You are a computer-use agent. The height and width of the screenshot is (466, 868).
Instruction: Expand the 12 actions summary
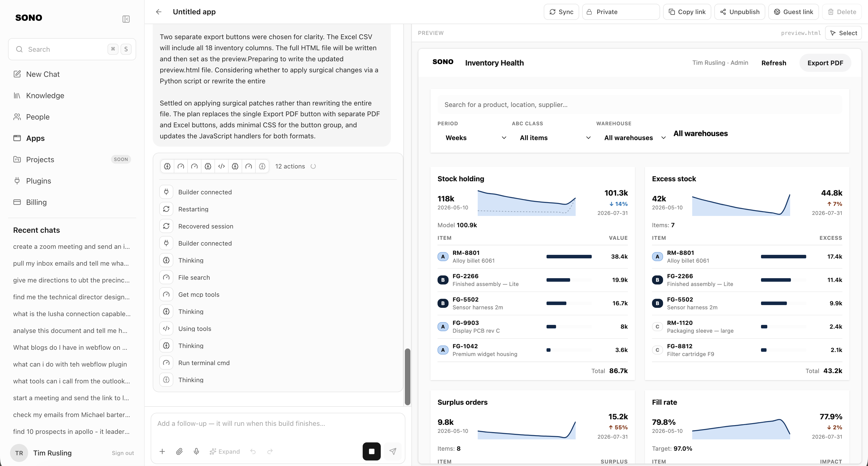tap(290, 166)
